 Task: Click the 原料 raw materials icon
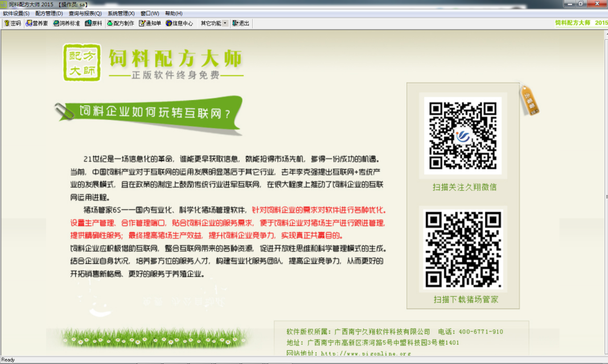93,23
